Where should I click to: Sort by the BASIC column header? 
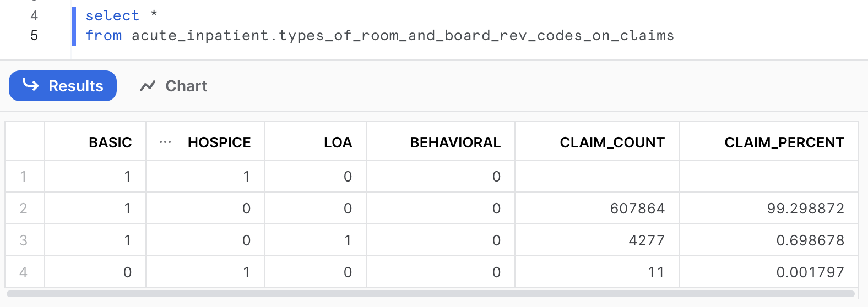[x=110, y=142]
